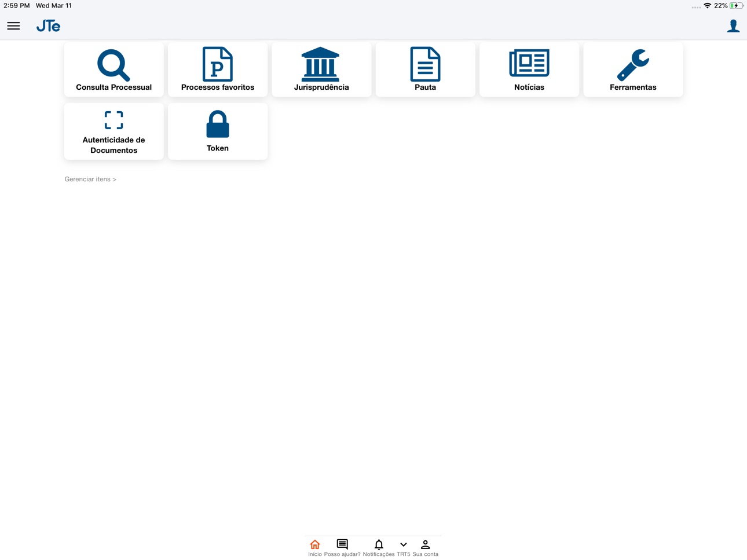This screenshot has width=747, height=560.
Task: Open Ferramentas wrench tile
Action: (x=634, y=69)
